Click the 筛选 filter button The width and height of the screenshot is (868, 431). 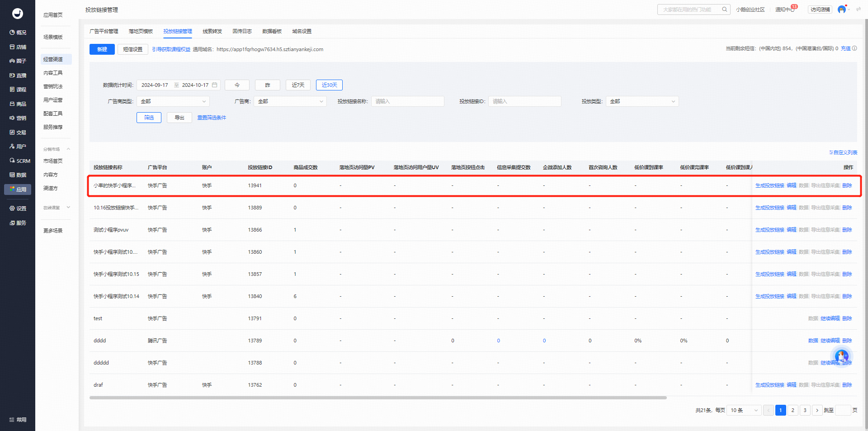149,118
